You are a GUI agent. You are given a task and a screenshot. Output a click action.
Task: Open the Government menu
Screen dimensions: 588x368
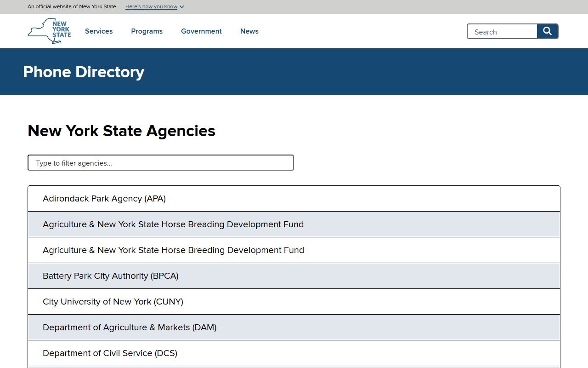(201, 31)
